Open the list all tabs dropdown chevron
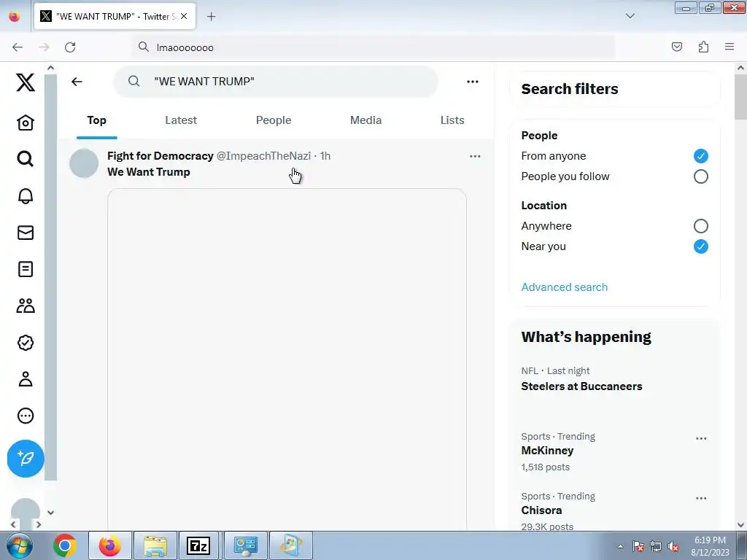Screen dimensions: 747x560 click(x=630, y=16)
